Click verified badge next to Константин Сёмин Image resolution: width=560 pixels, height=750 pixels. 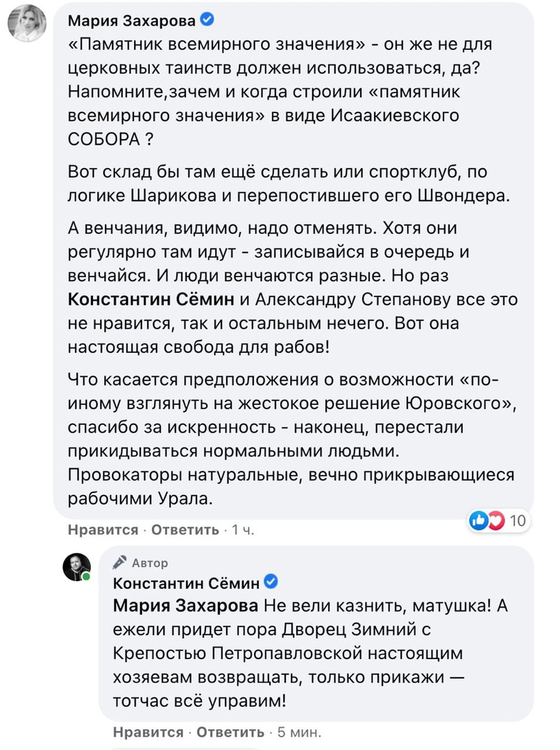pos(272,582)
